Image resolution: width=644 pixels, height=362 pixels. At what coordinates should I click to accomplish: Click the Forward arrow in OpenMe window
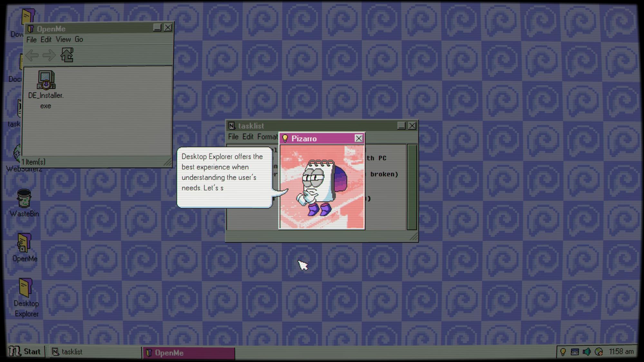tap(48, 55)
